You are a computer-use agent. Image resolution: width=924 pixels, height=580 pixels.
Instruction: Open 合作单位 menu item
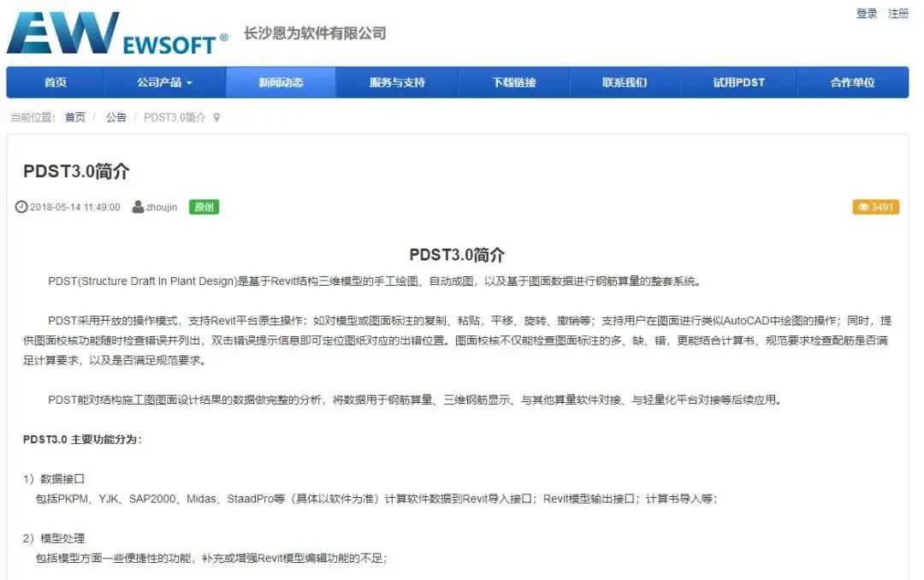853,82
